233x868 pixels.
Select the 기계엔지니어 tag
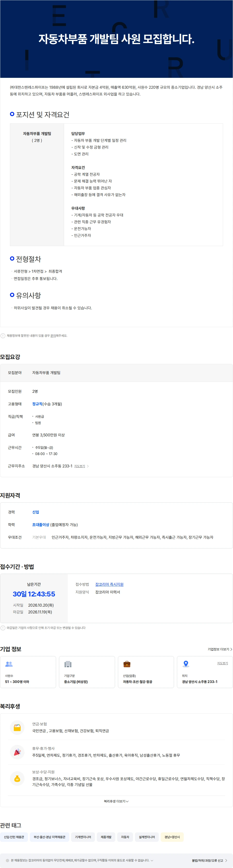pos(83,837)
